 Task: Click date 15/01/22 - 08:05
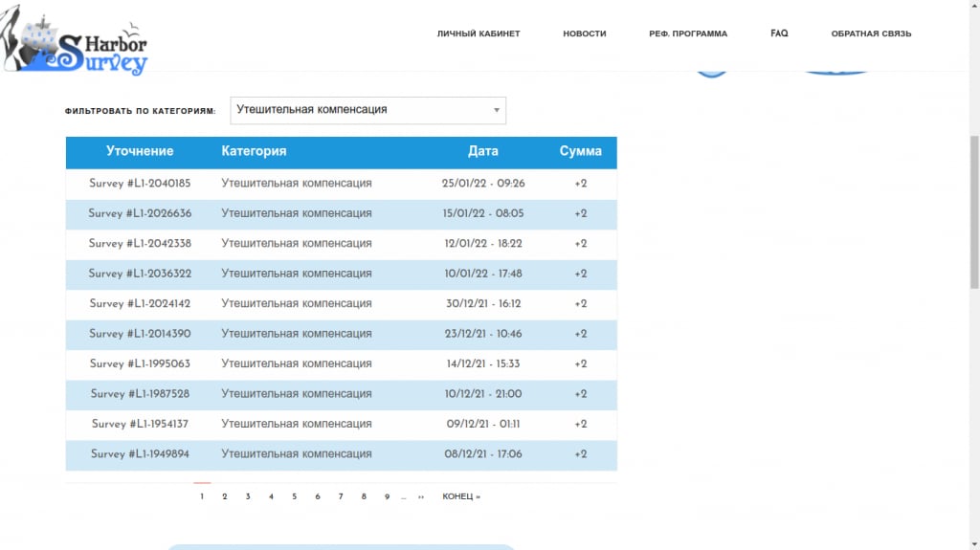pos(483,213)
